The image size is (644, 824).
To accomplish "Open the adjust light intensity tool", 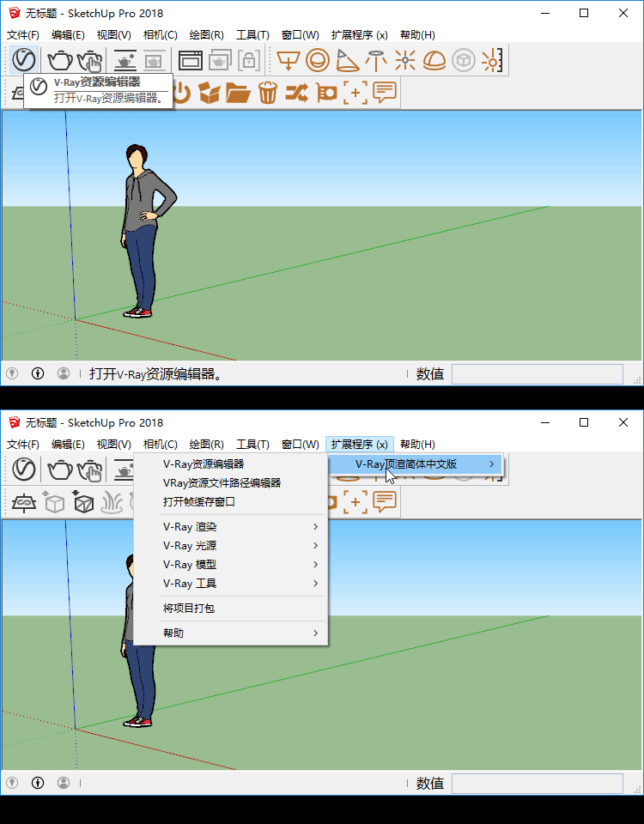I will tap(493, 60).
